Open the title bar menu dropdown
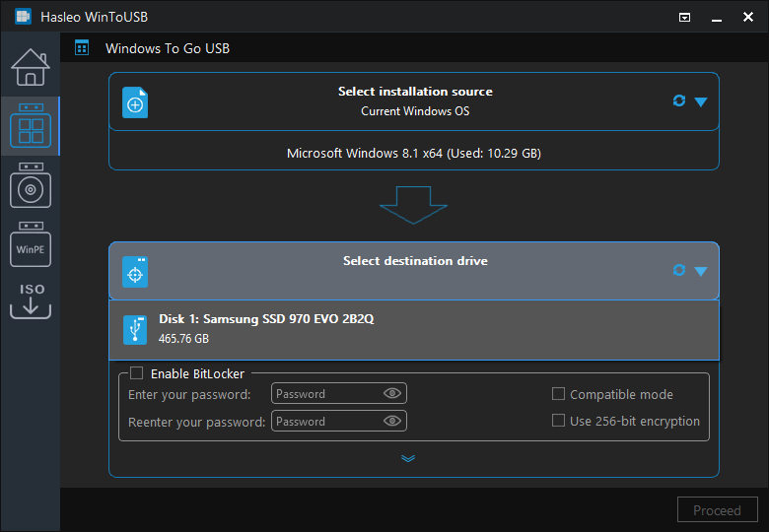Image resolution: width=769 pixels, height=532 pixels. (684, 18)
